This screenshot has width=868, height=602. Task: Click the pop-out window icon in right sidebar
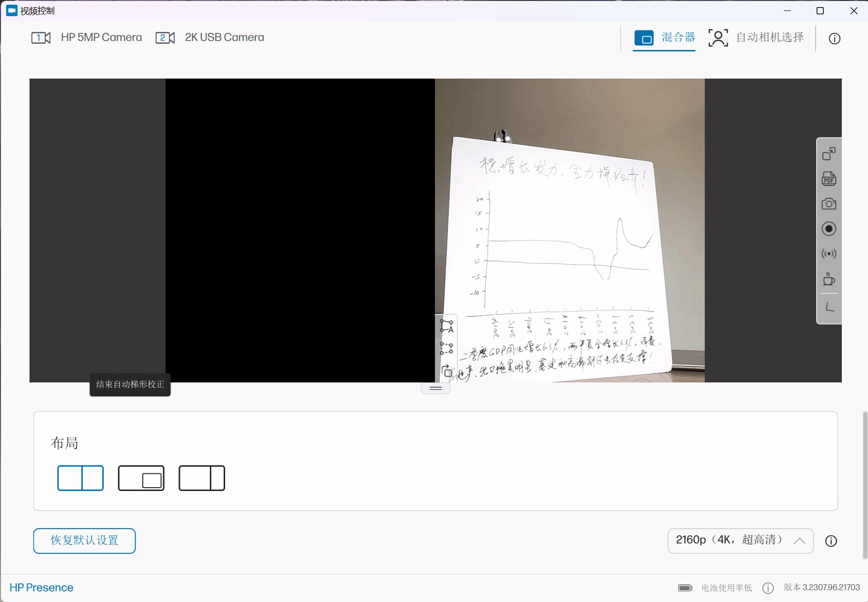click(x=829, y=154)
